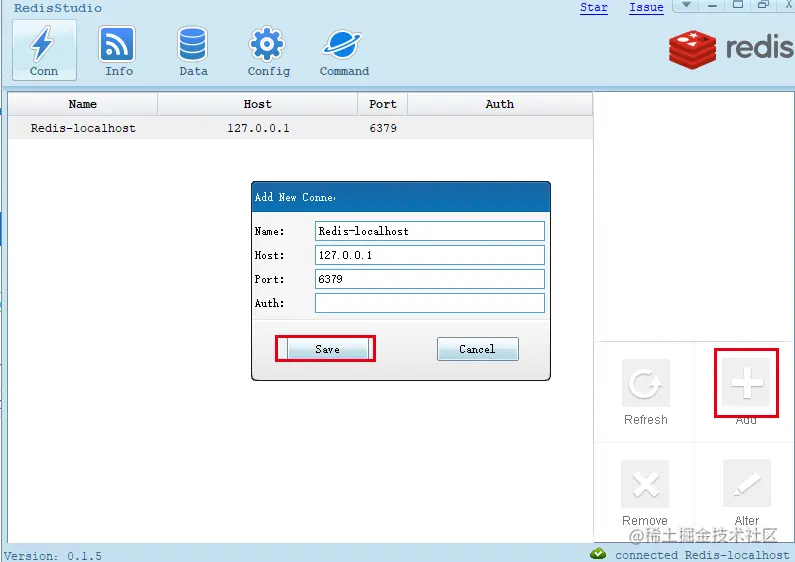Sort by the Host column header
Screen dimensions: 795x562
coord(258,104)
